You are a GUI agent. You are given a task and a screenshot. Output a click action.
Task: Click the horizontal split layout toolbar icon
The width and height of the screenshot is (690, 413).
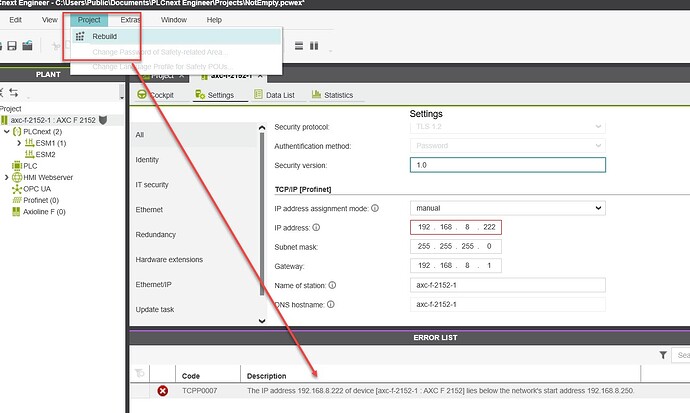point(299,46)
